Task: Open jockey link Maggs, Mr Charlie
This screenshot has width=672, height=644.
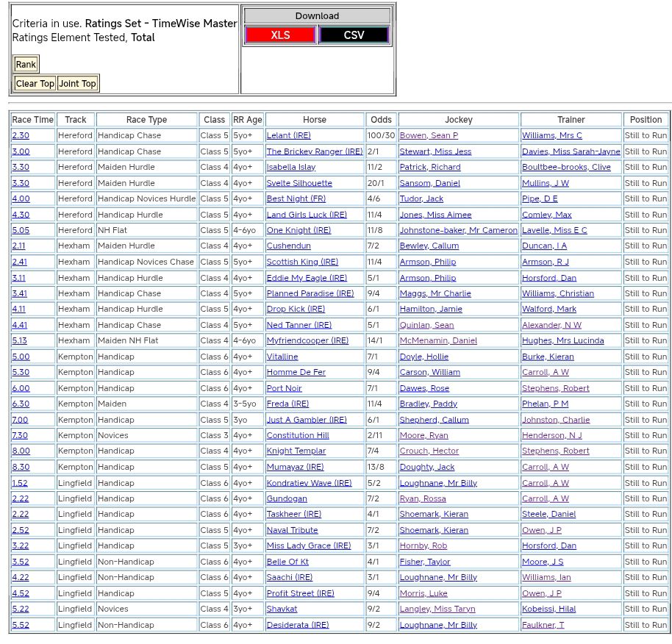Action: tap(435, 293)
